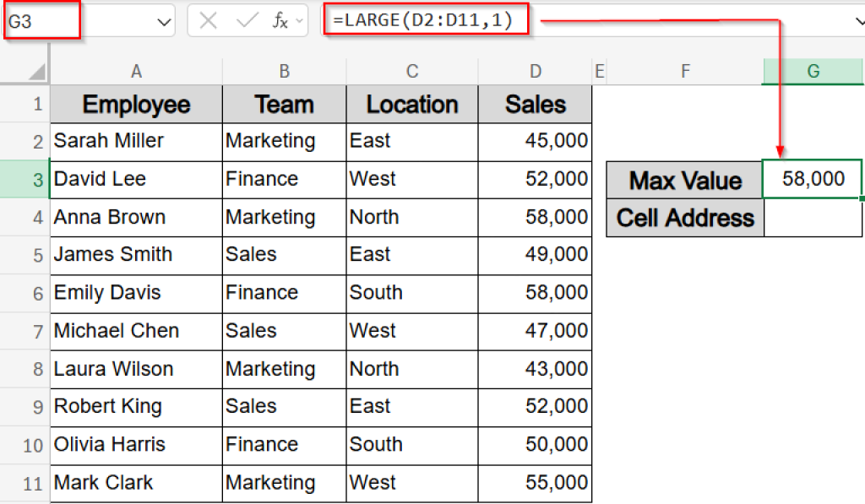
Task: Select cell G3 containing 58,000
Action: pos(812,180)
